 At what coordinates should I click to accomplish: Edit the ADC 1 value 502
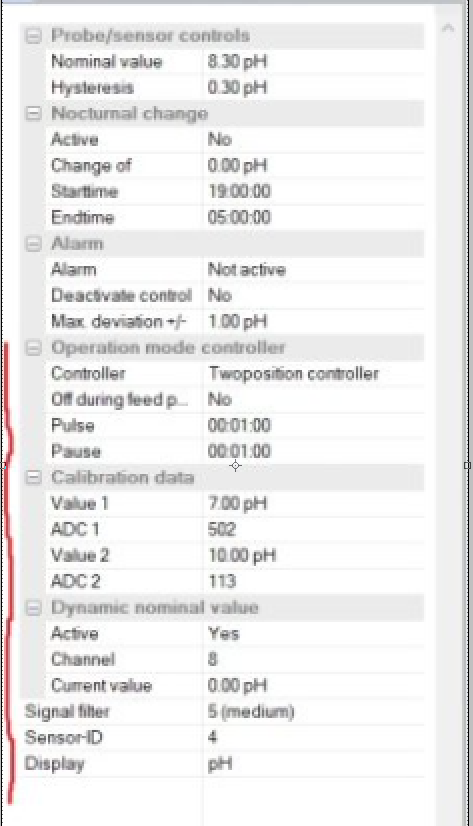pos(314,529)
